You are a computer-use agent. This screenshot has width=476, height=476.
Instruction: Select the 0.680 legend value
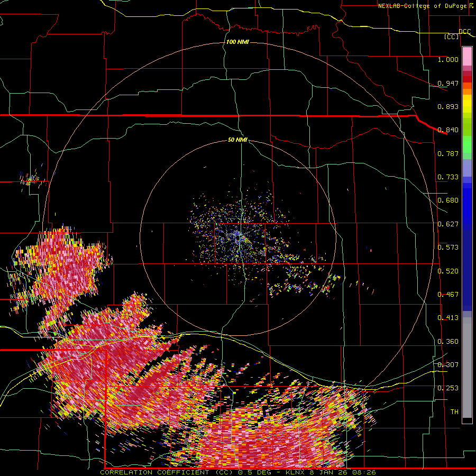[x=448, y=200]
